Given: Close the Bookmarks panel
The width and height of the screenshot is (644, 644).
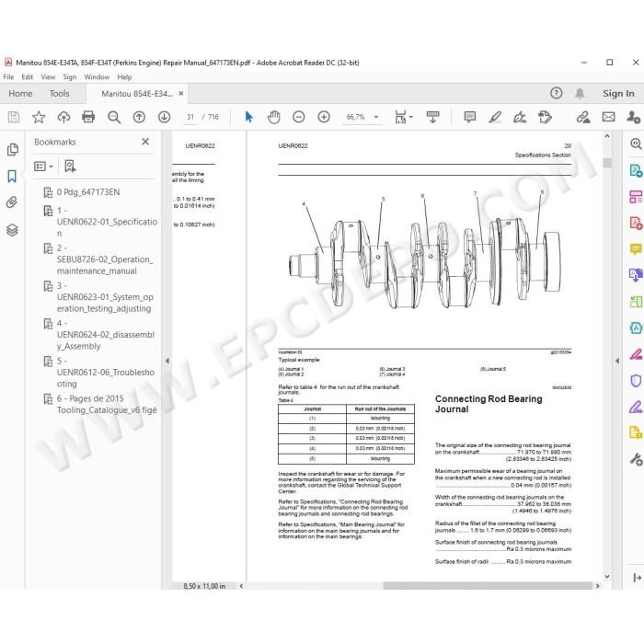Looking at the screenshot, I should tap(145, 142).
